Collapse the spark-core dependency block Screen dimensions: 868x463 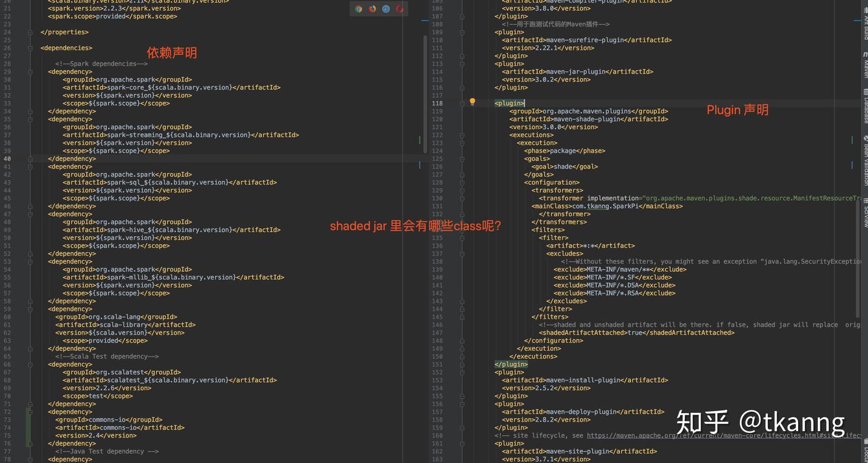[30, 72]
